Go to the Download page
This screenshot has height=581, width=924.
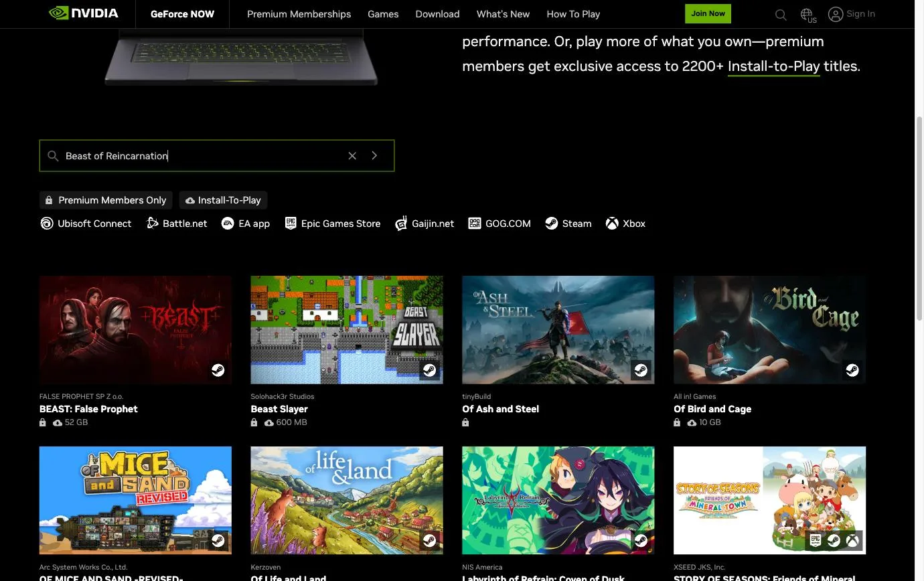pyautogui.click(x=437, y=14)
